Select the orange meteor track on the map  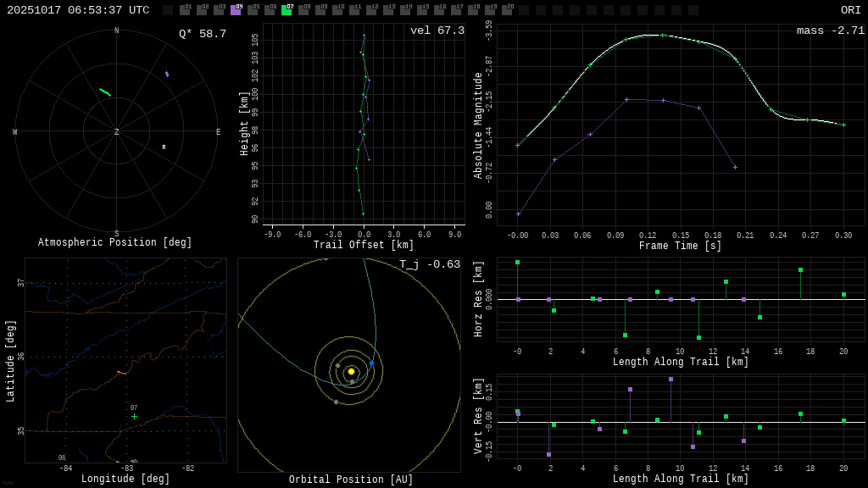pos(121,372)
